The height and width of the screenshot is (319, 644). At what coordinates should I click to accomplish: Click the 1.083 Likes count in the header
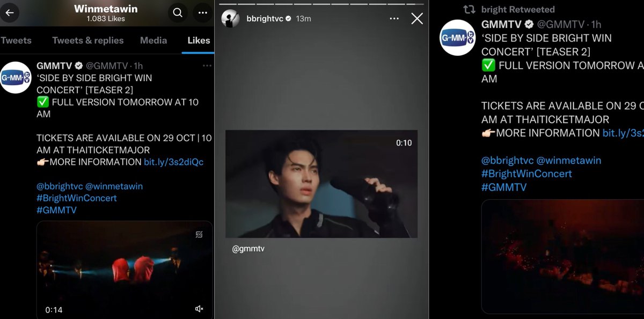[106, 19]
